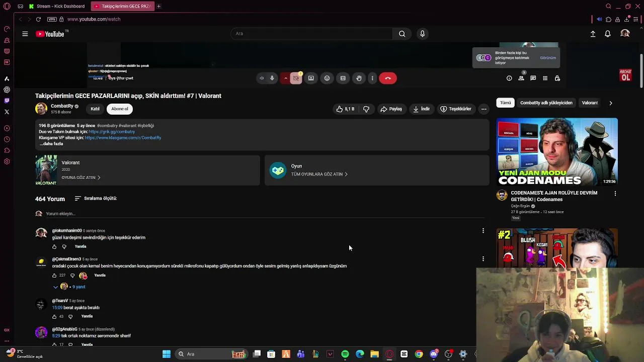
Task: Open options menu for @lokumhanim00 comment
Action: click(483, 231)
